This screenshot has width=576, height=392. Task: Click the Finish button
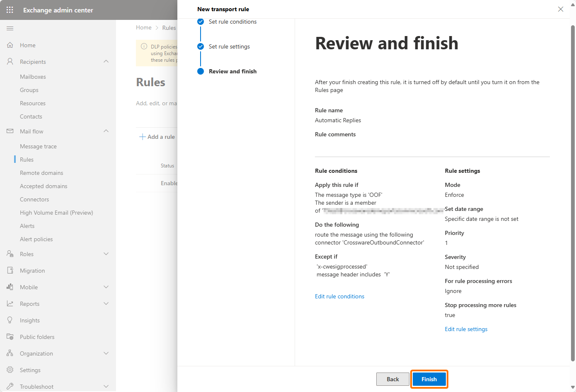coord(429,379)
